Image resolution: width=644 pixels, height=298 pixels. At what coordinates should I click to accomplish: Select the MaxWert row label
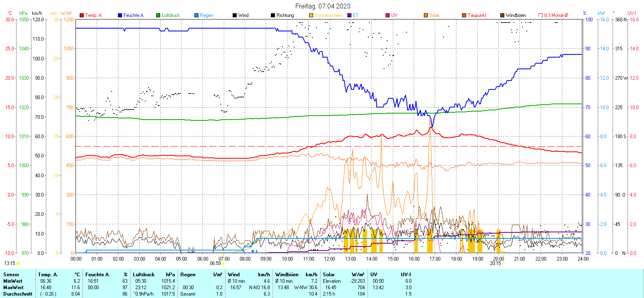(13, 288)
